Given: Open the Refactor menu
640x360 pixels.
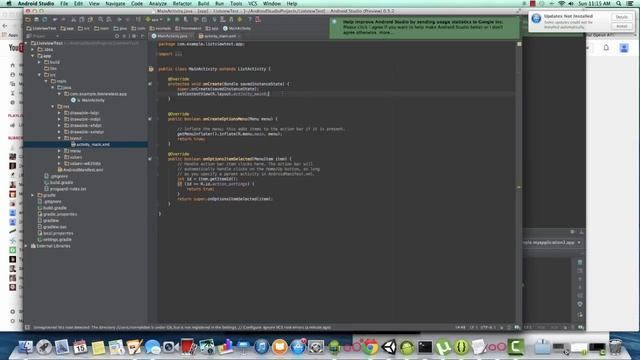Looking at the screenshot, I should (182, 3).
